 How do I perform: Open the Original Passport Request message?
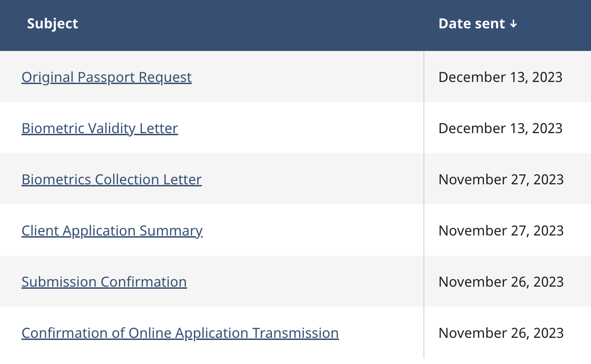pos(106,77)
